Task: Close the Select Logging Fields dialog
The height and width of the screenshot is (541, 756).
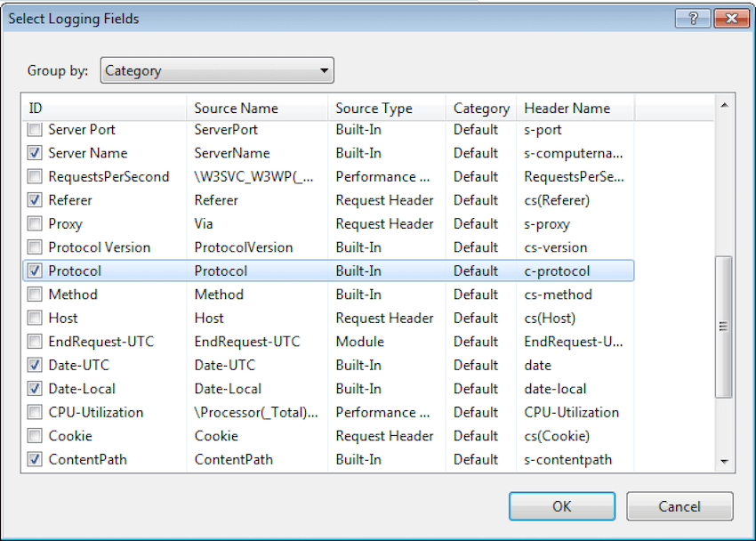Action: [x=731, y=19]
